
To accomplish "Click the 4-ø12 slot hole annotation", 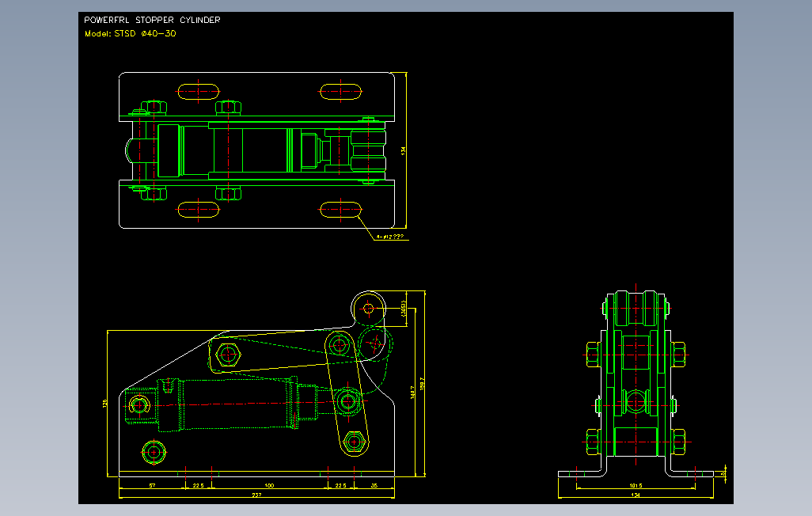I will (390, 237).
